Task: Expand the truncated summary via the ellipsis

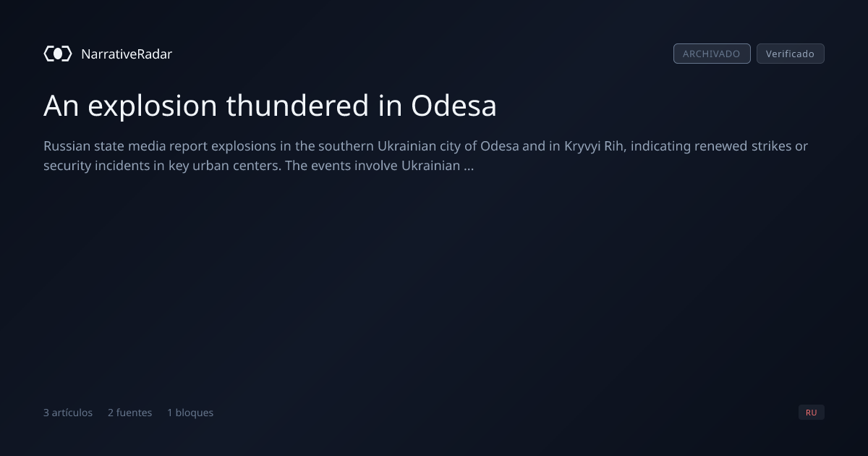Action: pos(469,166)
